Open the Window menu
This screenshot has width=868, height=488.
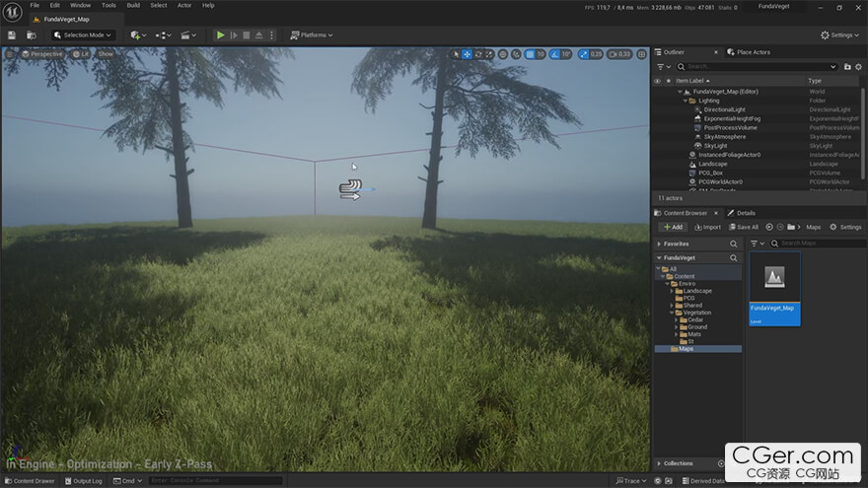[80, 5]
